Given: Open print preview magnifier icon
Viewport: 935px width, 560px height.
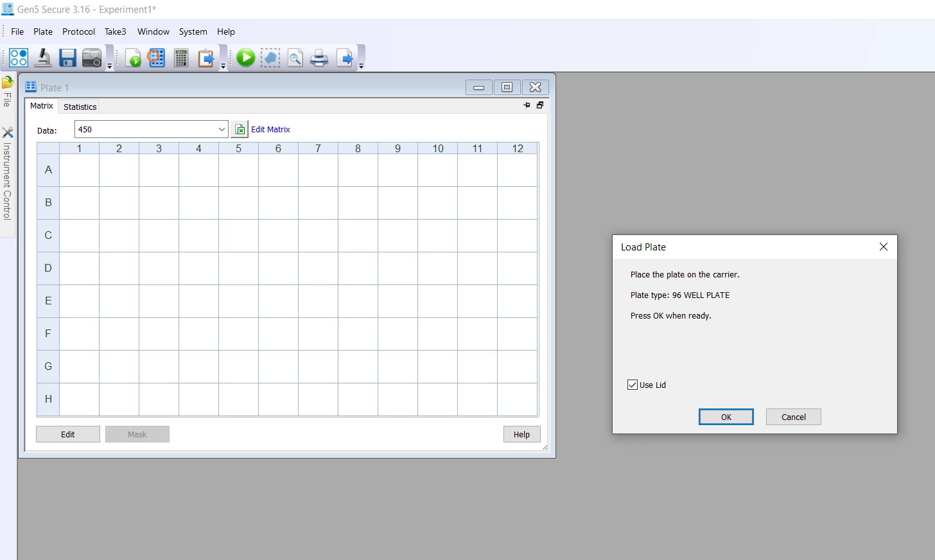Looking at the screenshot, I should [x=295, y=58].
